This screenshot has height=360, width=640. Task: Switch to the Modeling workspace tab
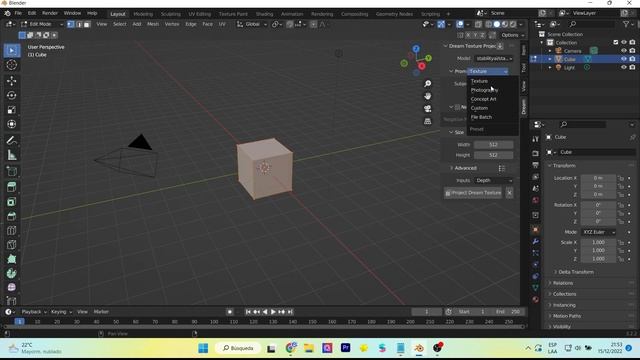tap(143, 14)
